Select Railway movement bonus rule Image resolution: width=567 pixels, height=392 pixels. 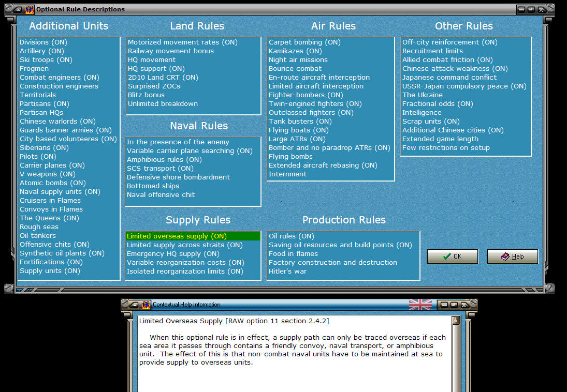coord(171,51)
